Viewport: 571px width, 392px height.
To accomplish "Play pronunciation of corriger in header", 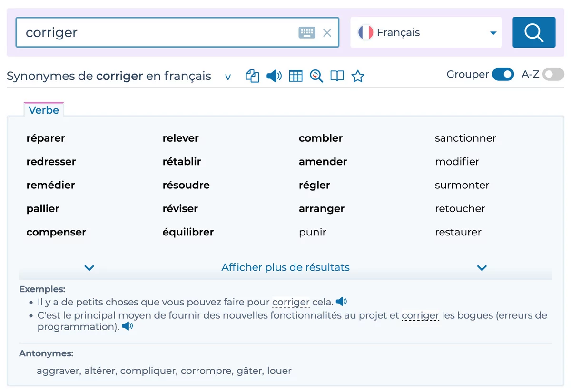I will tap(274, 76).
